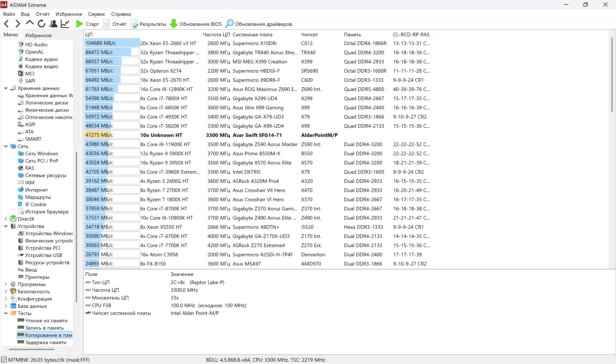616x364 pixels.
Task: Click the refresh toolbar icon
Action: (41, 24)
